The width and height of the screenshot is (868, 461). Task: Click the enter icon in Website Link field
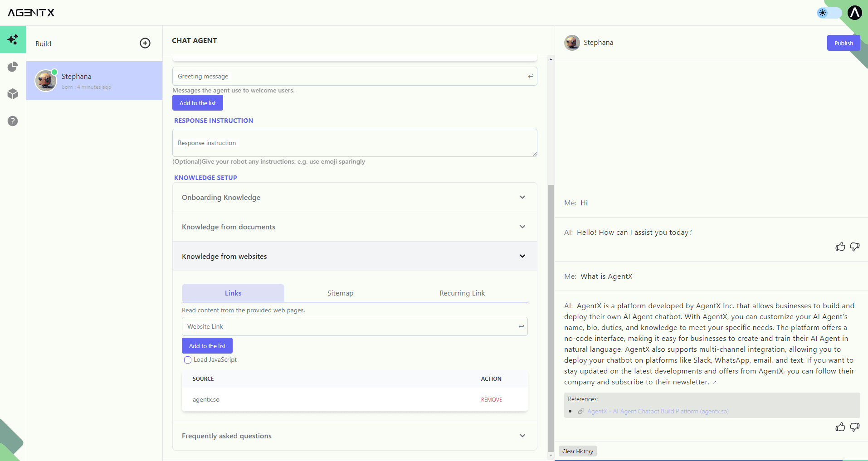(x=521, y=326)
